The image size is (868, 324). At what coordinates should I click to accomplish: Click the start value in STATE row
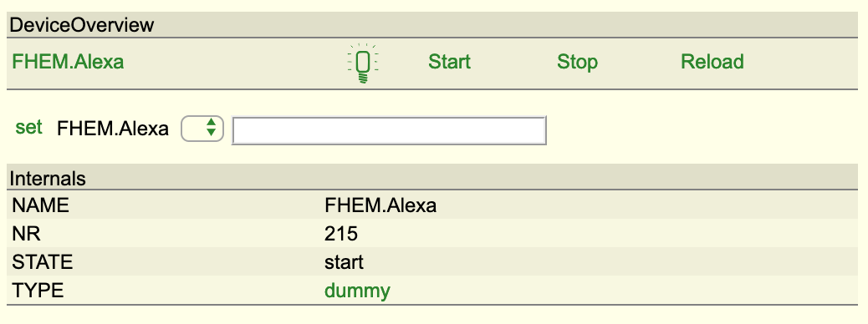pos(344,263)
